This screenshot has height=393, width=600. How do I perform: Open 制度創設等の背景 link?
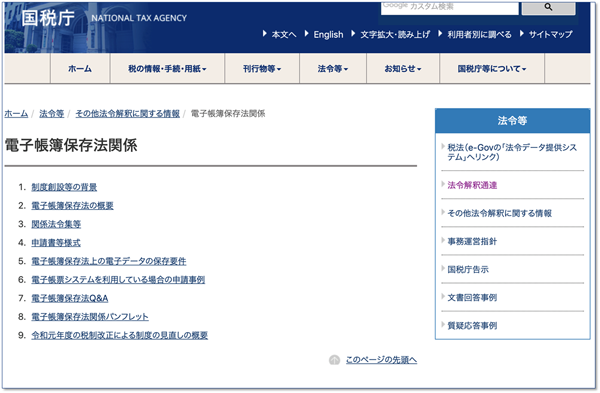64,187
